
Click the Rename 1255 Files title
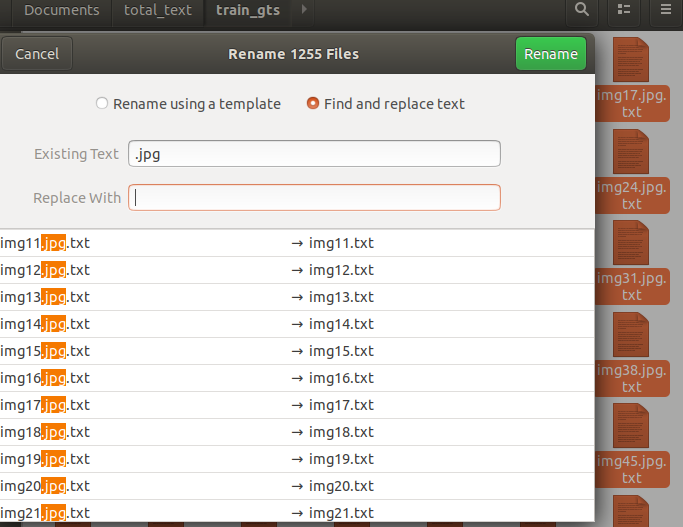(294, 54)
